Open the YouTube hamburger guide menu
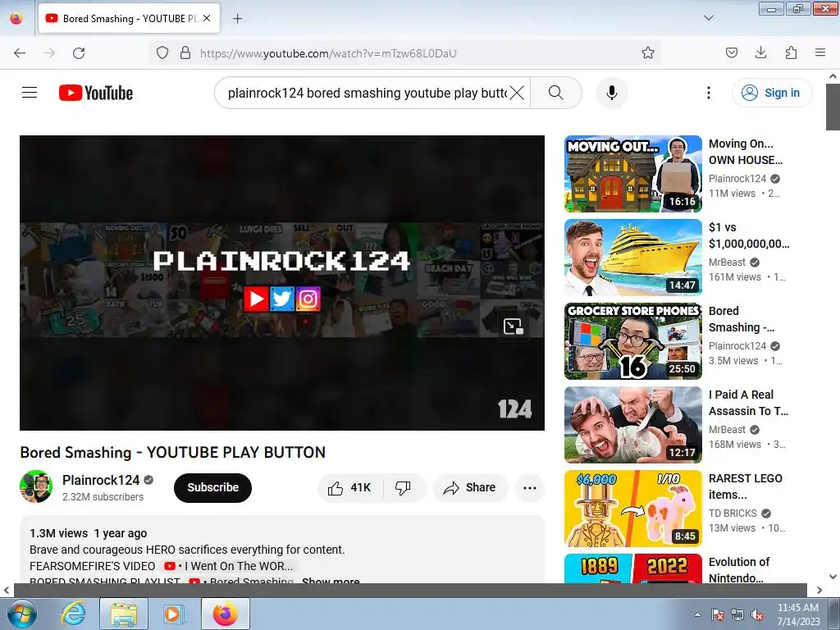 30,93
